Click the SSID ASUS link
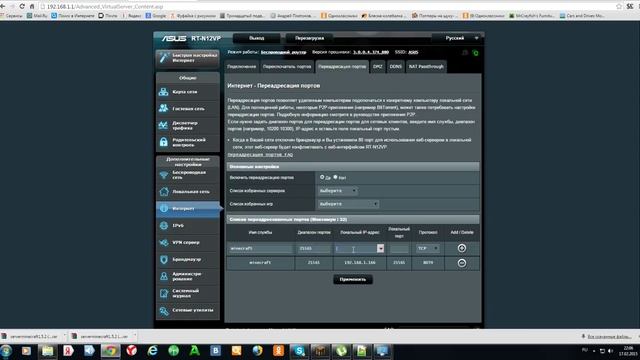640x360 pixels. [x=413, y=52]
